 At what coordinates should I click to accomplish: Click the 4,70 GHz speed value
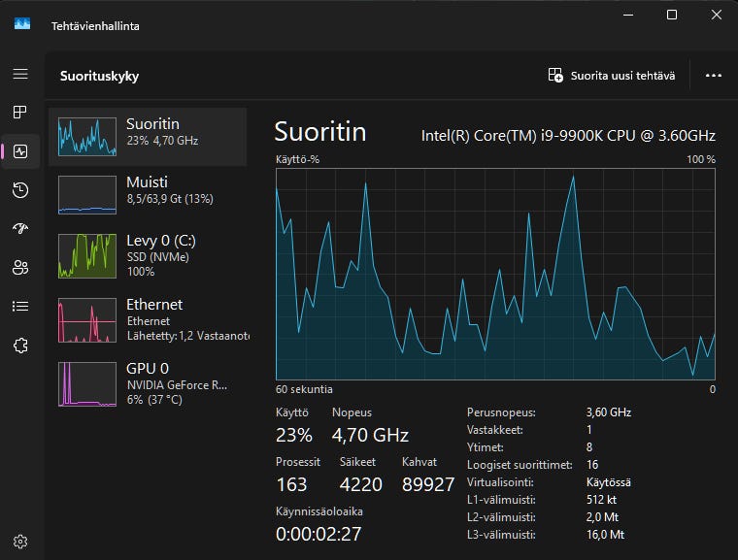click(370, 435)
